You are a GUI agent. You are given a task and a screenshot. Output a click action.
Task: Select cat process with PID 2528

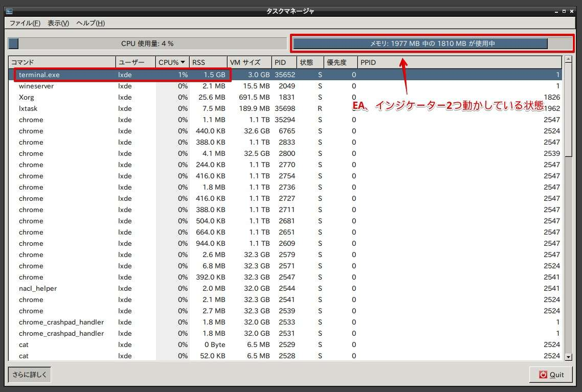pyautogui.click(x=285, y=356)
